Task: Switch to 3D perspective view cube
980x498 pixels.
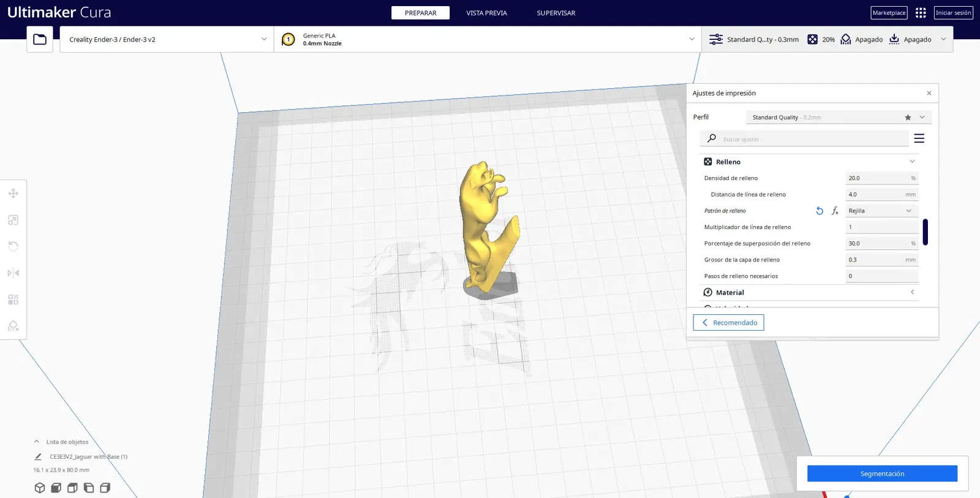Action: (x=40, y=488)
